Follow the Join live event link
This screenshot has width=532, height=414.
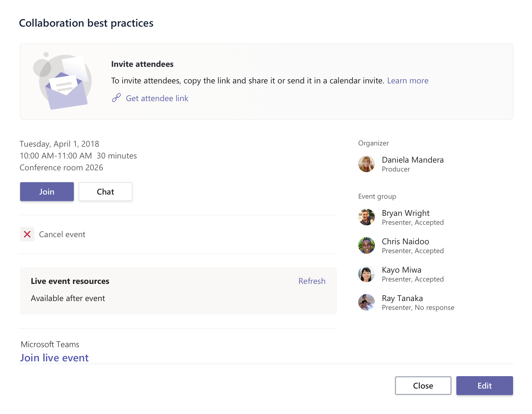pos(54,358)
